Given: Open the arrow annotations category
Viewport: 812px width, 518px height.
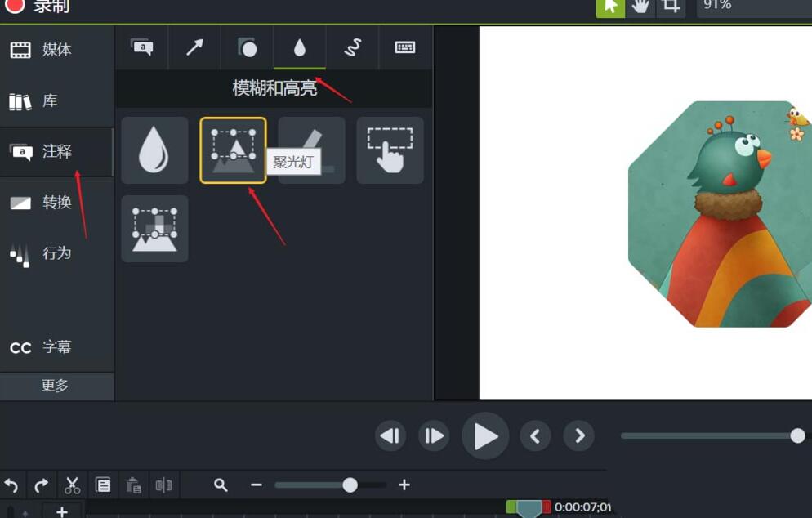Looking at the screenshot, I should 194,47.
